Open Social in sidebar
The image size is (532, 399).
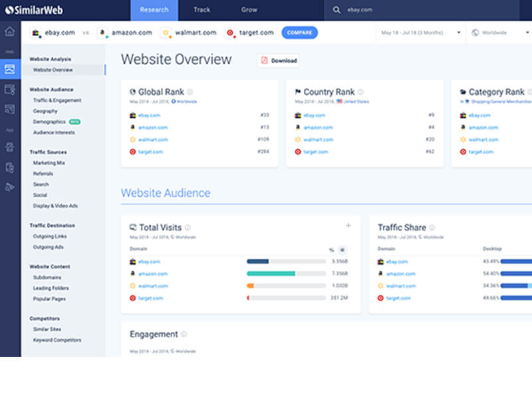(40, 195)
